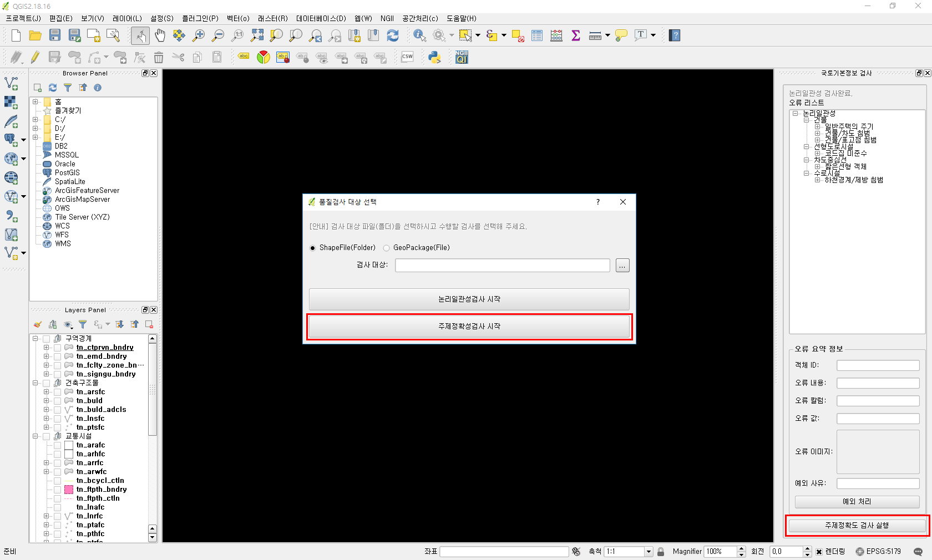Click the pink tn_ftpth_bndry color swatch

coord(69,490)
